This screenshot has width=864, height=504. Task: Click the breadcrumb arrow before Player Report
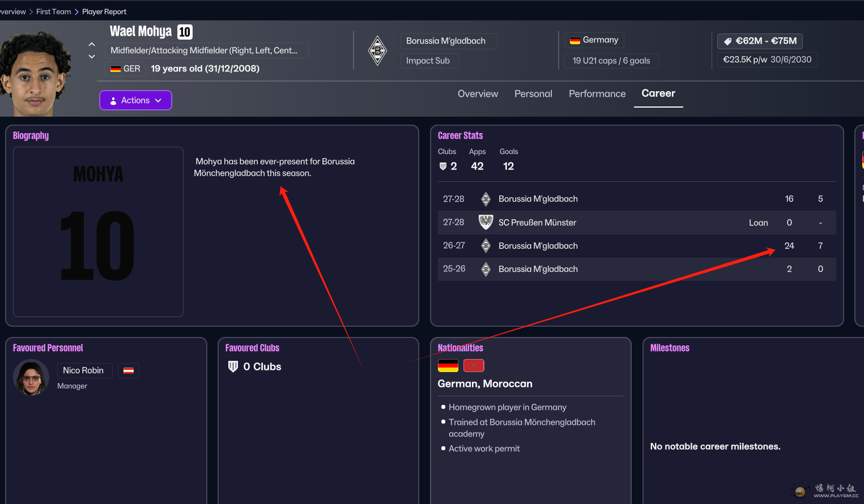[76, 12]
